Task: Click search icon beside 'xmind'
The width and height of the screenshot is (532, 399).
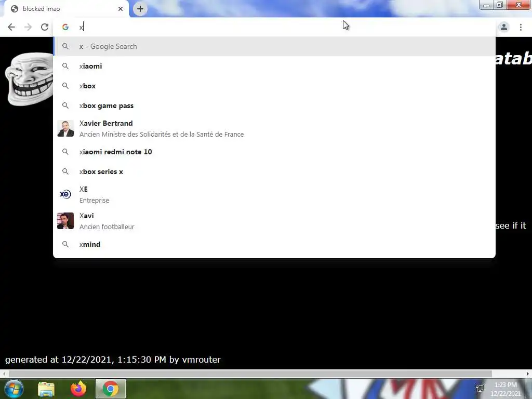Action: pyautogui.click(x=65, y=244)
